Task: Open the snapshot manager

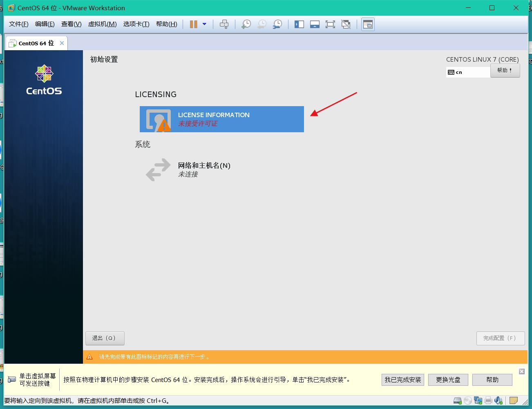Action: [x=277, y=24]
